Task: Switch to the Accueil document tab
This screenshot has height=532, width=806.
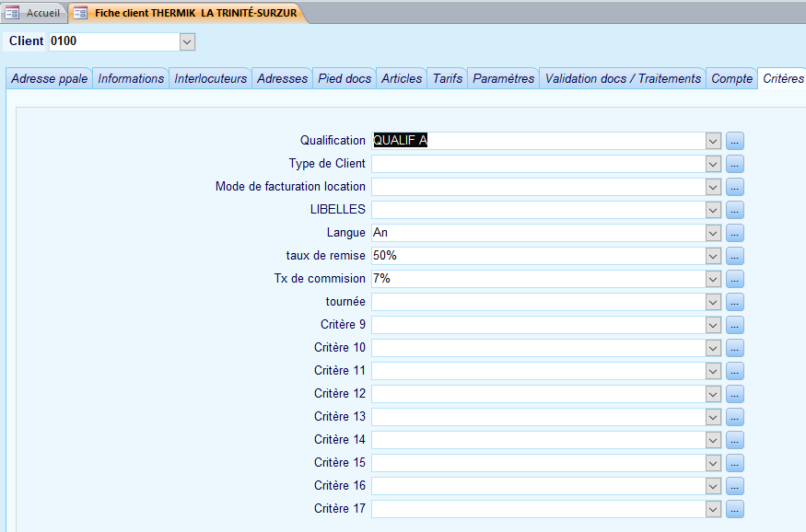Action: tap(42, 13)
